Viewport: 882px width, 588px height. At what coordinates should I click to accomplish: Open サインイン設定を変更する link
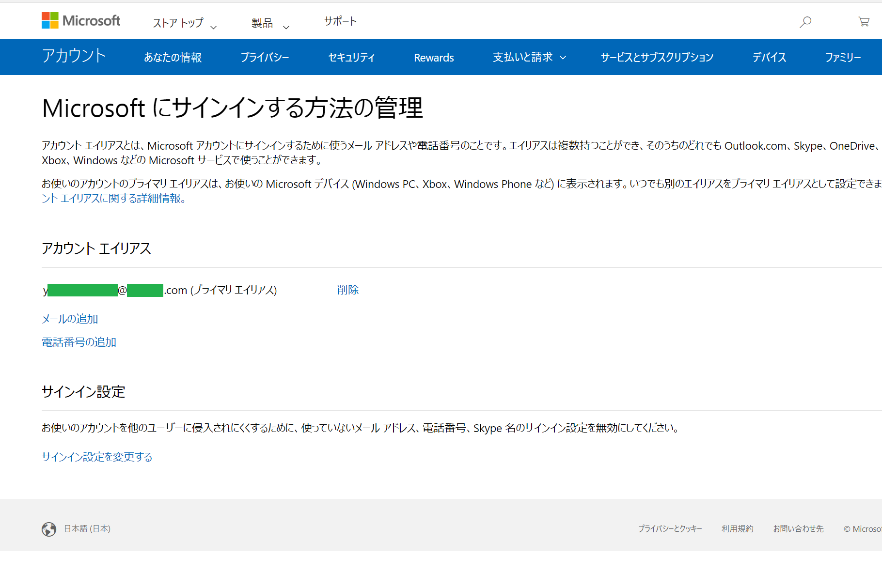(97, 457)
